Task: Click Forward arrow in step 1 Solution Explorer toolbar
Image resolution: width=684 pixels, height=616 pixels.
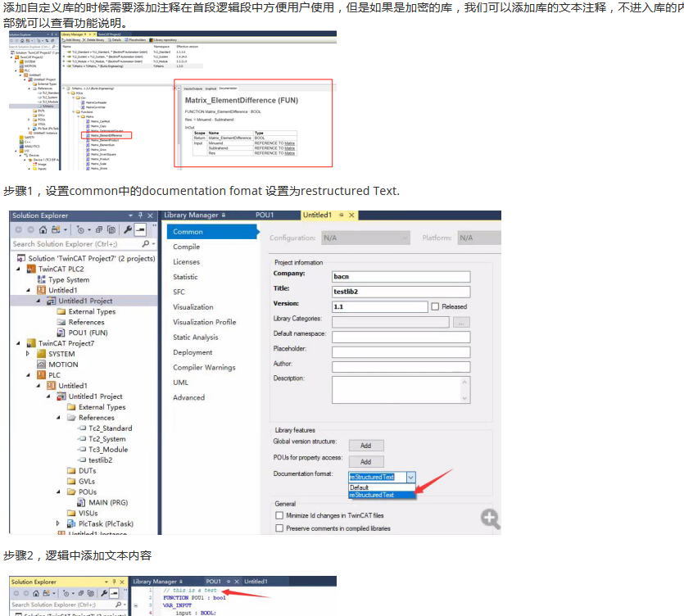Action: click(x=30, y=229)
